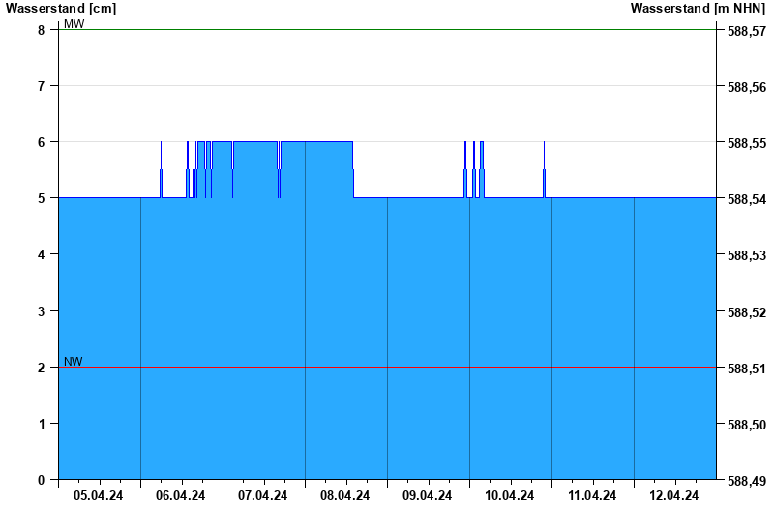Click the date label 11.04.24
The image size is (774, 532).
592,496
